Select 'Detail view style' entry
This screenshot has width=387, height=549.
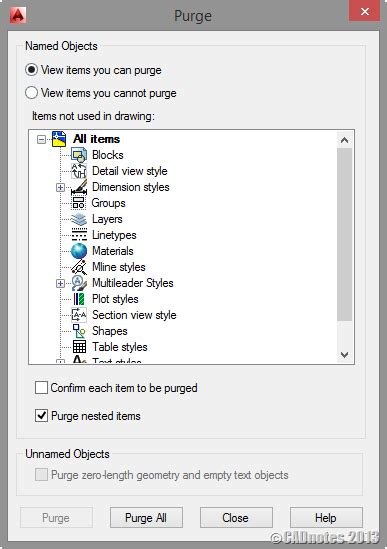(130, 171)
